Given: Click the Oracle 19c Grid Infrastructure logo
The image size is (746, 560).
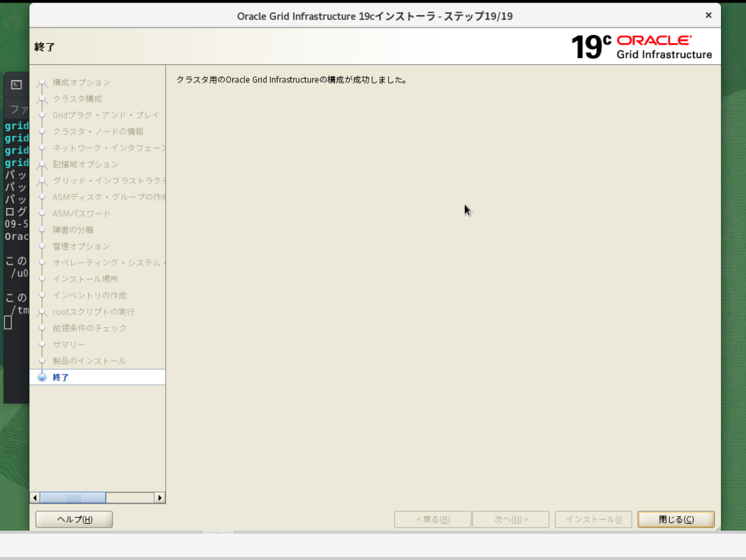Looking at the screenshot, I should [641, 47].
